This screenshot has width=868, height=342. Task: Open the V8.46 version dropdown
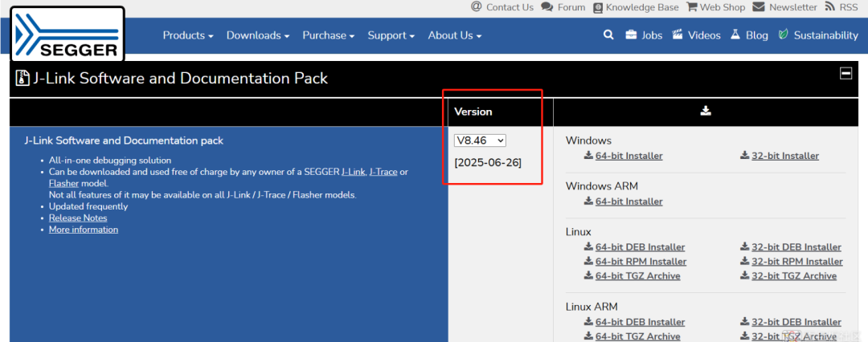[480, 140]
